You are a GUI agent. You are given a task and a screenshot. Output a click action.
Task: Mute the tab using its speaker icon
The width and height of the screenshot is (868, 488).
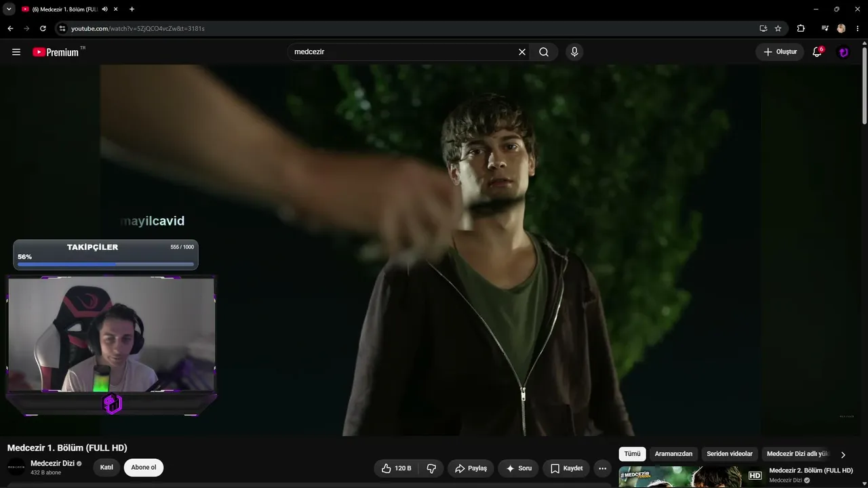click(x=104, y=9)
